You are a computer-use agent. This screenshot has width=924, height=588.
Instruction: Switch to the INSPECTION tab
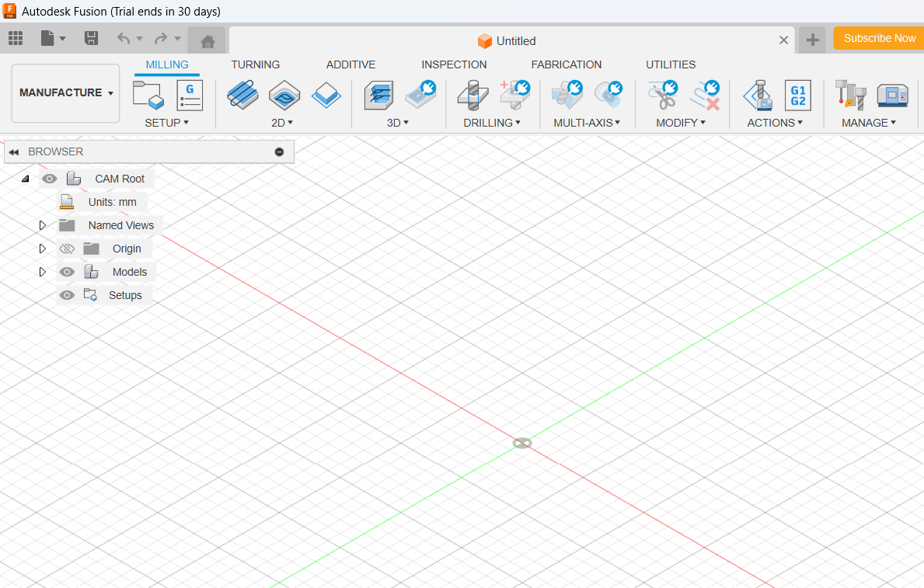tap(454, 64)
